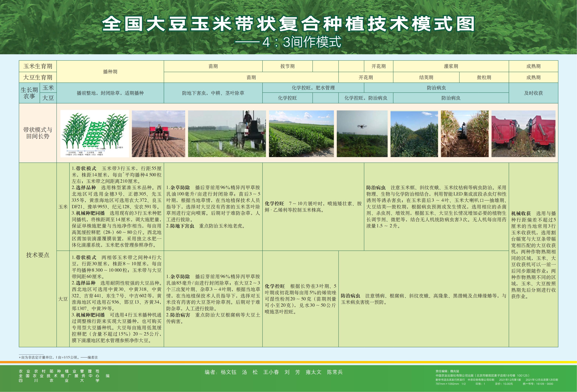Open the dry corn harvest photo
Screen dimensions: 577x392
pyautogui.click(x=465, y=134)
